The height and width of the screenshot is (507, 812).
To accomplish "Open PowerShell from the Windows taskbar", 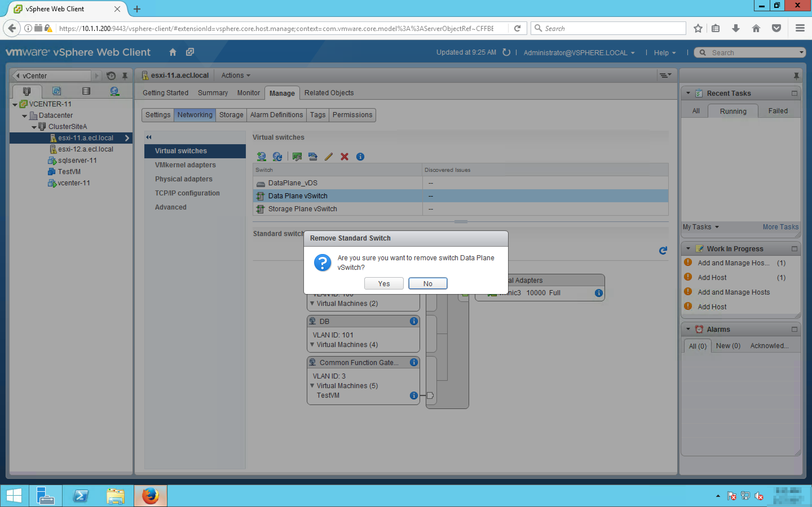I will (81, 495).
